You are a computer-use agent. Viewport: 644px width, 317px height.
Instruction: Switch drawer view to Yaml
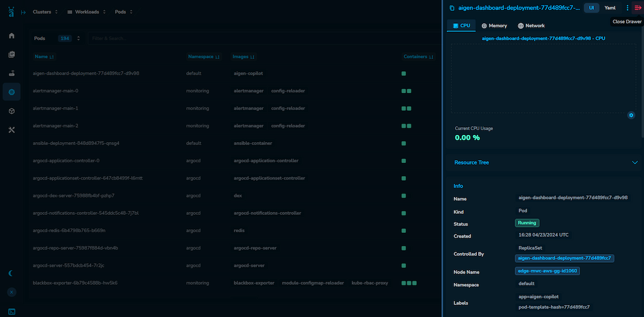[x=610, y=8]
